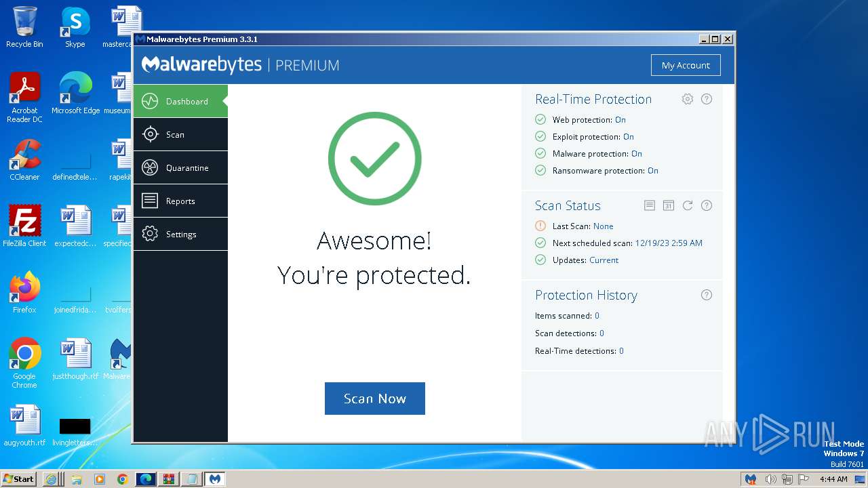Open the Scan section
Screen dimensions: 868x488
click(180, 135)
